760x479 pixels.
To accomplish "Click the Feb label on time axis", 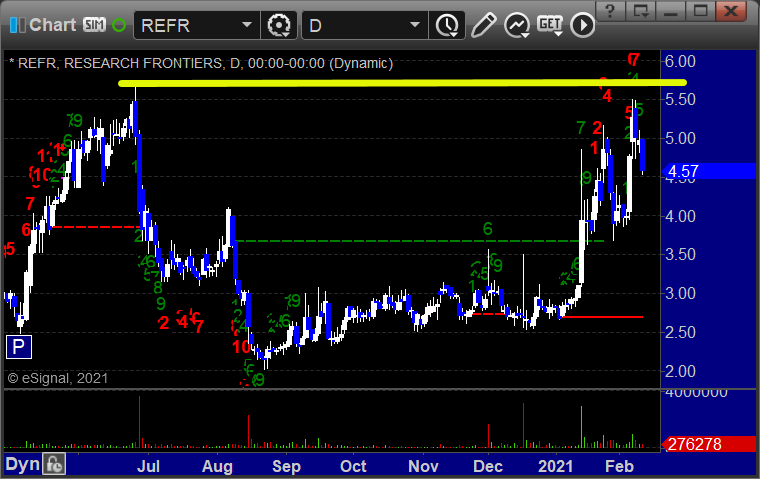I will coord(619,466).
